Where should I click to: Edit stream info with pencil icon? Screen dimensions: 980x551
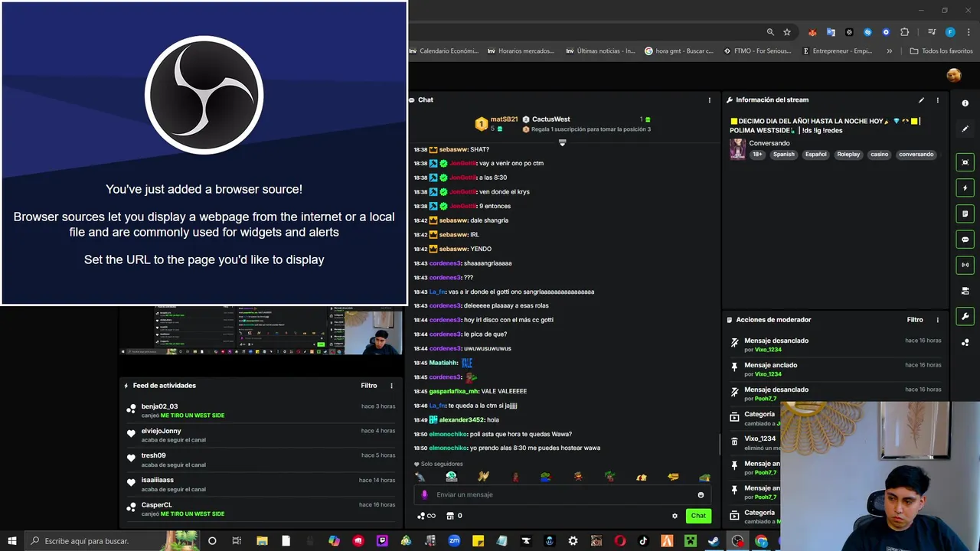[x=921, y=100]
